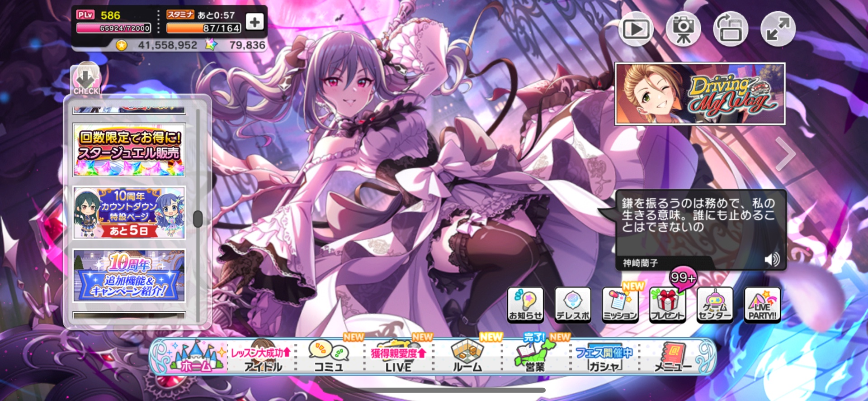Open the デレスポ icon
868x401 pixels.
click(x=573, y=305)
